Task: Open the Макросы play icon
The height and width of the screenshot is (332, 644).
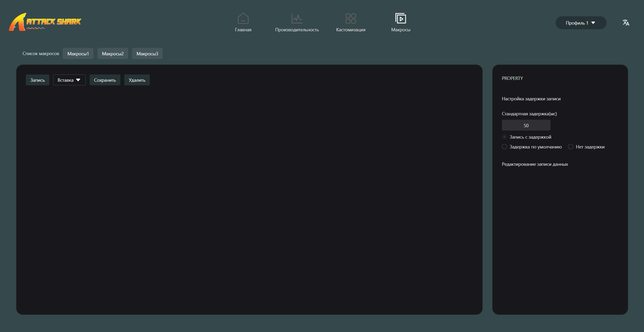Action: coord(400,18)
